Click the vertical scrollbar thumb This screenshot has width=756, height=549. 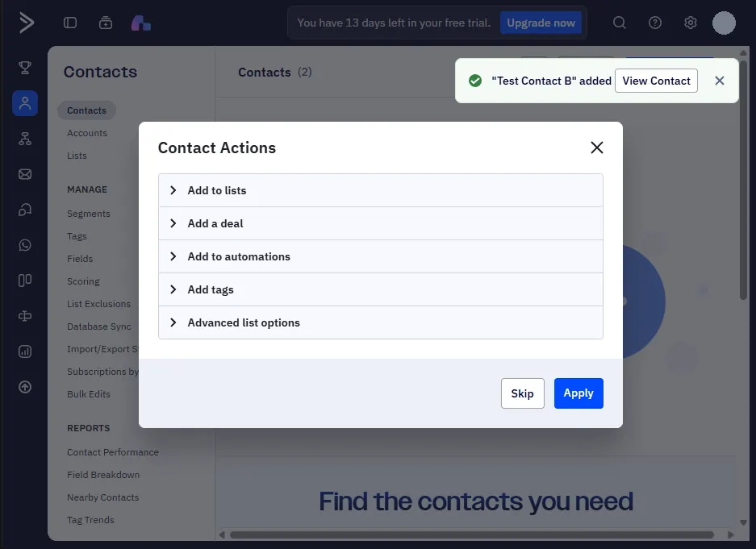[743, 179]
